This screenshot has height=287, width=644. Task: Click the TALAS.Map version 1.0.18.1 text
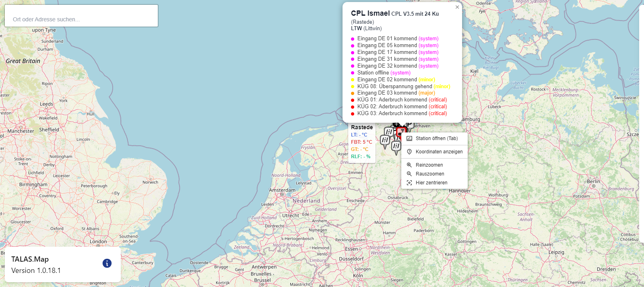click(x=36, y=270)
